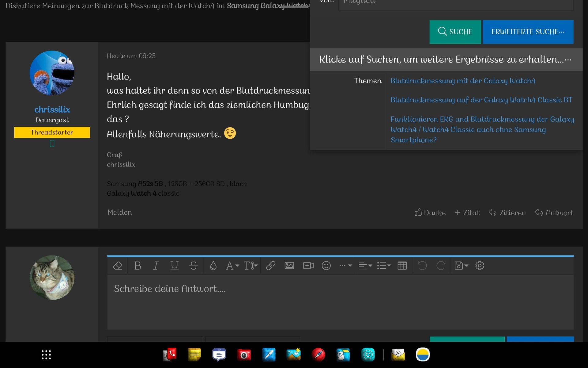This screenshot has height=368, width=588.
Task: Expand the font family dropdown
Action: tap(232, 266)
